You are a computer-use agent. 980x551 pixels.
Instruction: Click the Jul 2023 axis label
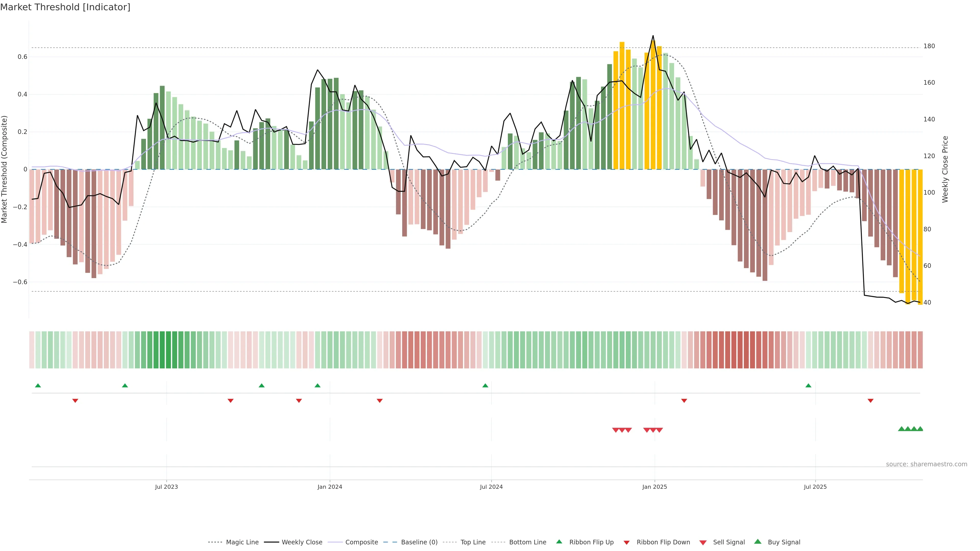(166, 487)
